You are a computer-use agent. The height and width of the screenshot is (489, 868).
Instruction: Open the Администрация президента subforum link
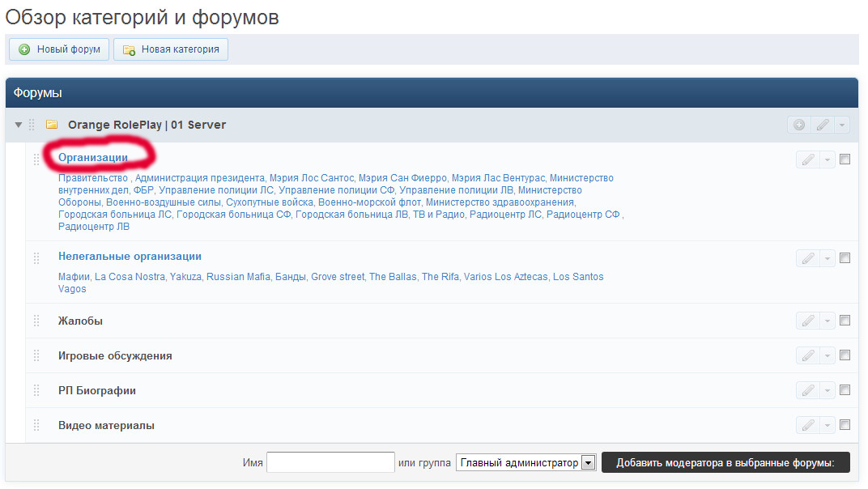pyautogui.click(x=200, y=178)
